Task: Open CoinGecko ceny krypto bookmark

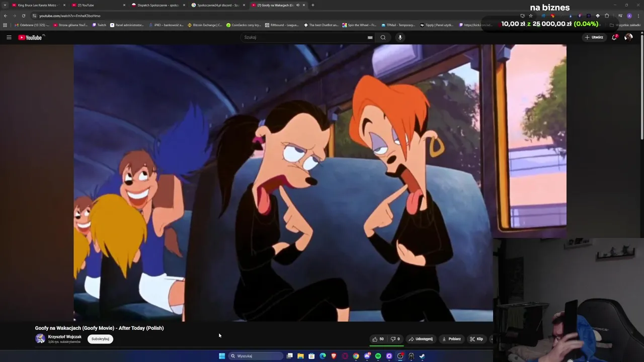Action: (244, 25)
